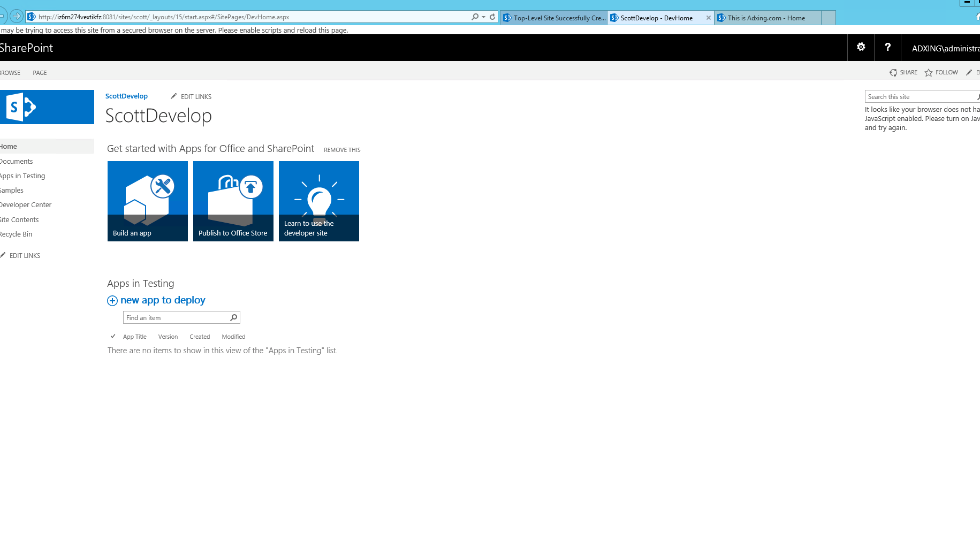Click the ScottDevelop breadcrumb link
Image resolution: width=980 pixels, height=540 pixels.
pos(126,96)
